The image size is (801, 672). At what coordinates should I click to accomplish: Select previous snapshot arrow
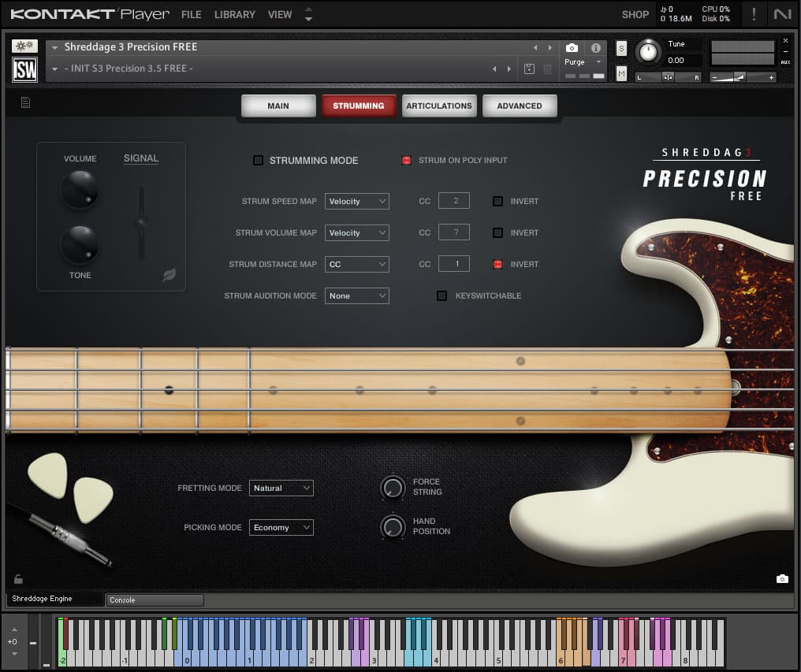[x=494, y=69]
